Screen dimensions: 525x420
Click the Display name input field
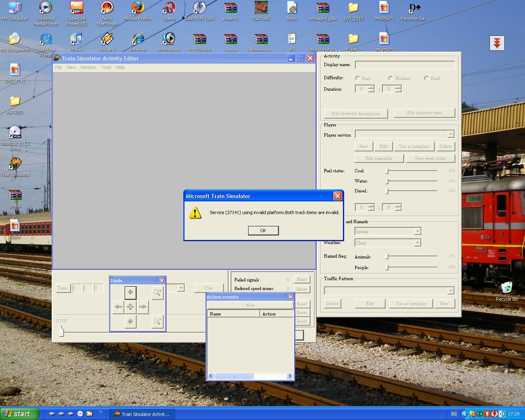(x=405, y=65)
